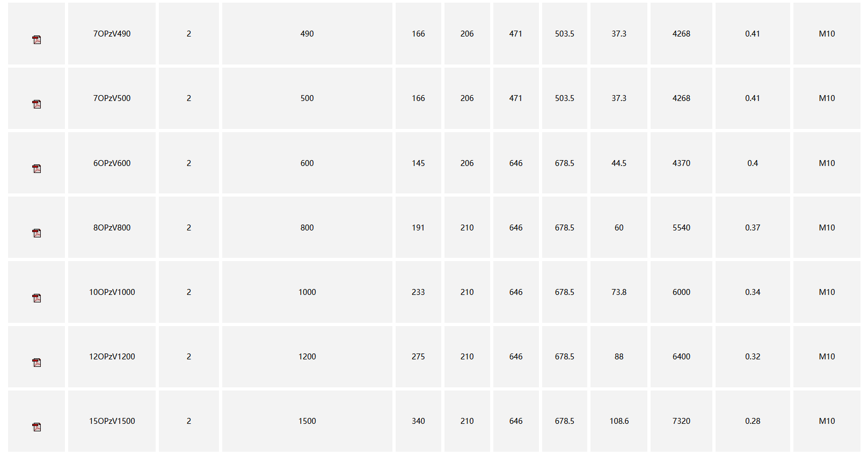Click the 8OPzV800 model cell
Viewport: 868px width, 455px height.
112,228
